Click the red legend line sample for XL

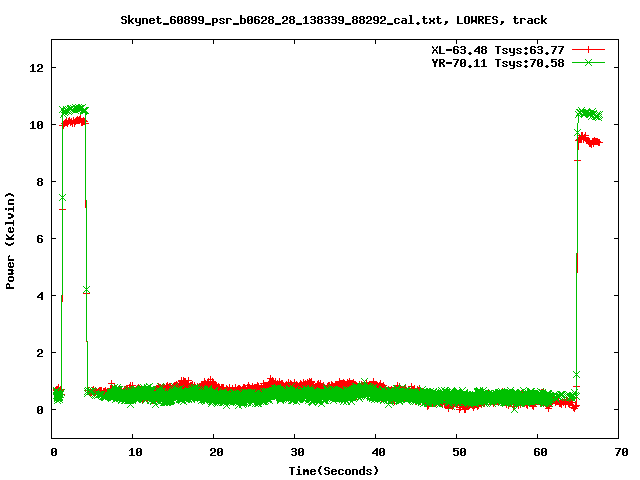pos(588,50)
